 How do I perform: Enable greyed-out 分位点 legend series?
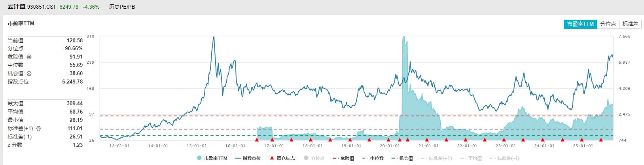click(314, 158)
